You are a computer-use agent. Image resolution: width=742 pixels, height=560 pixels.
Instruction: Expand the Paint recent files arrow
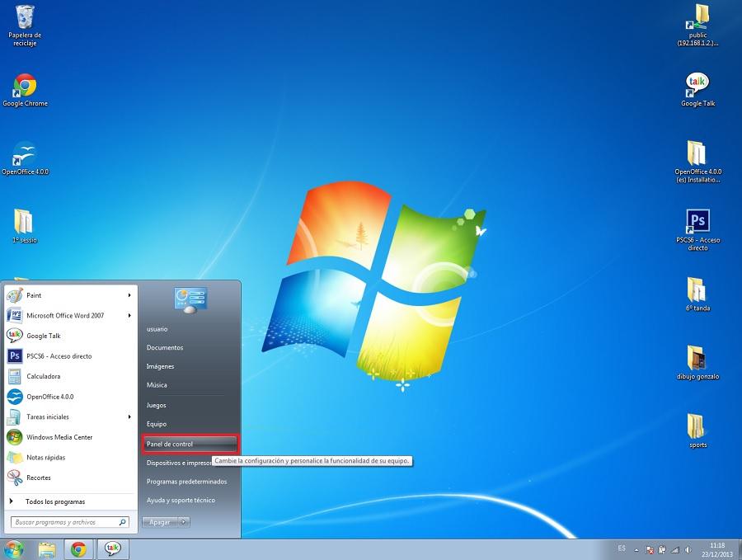coord(129,295)
